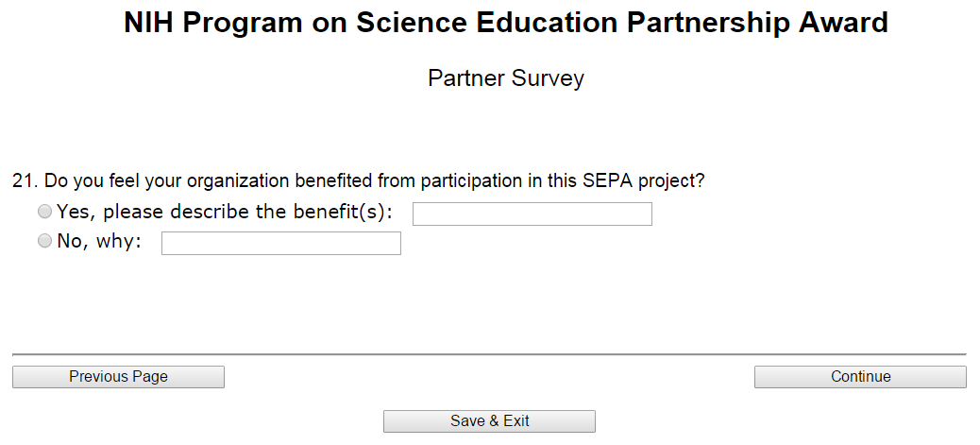Click the NIH Program page heading
This screenshot has height=445, width=980.
[505, 24]
